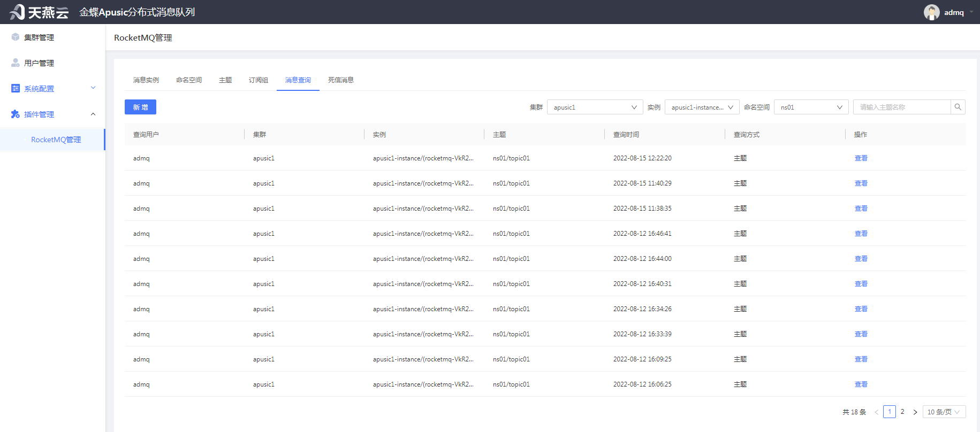The height and width of the screenshot is (432, 980).
Task: Click the 系统配置 list icon
Action: pos(16,88)
